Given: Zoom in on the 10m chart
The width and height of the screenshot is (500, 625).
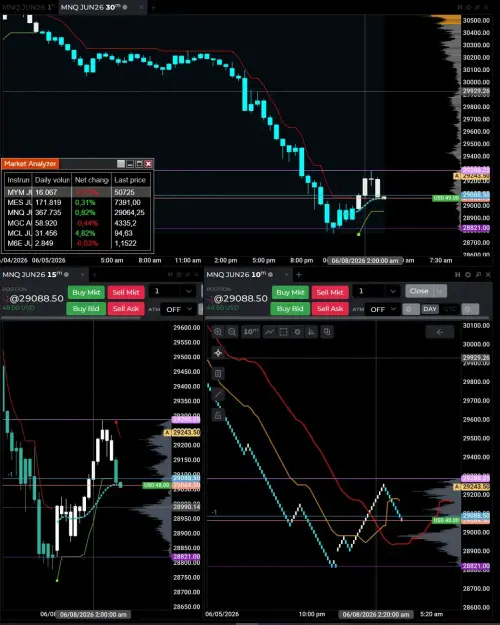Looking at the screenshot, I should (x=218, y=332).
